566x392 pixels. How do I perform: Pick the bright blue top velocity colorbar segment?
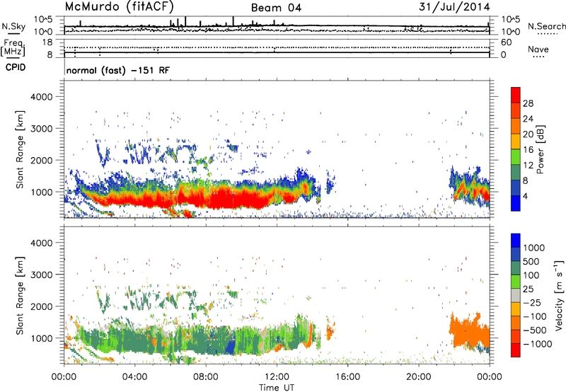[x=516, y=241]
